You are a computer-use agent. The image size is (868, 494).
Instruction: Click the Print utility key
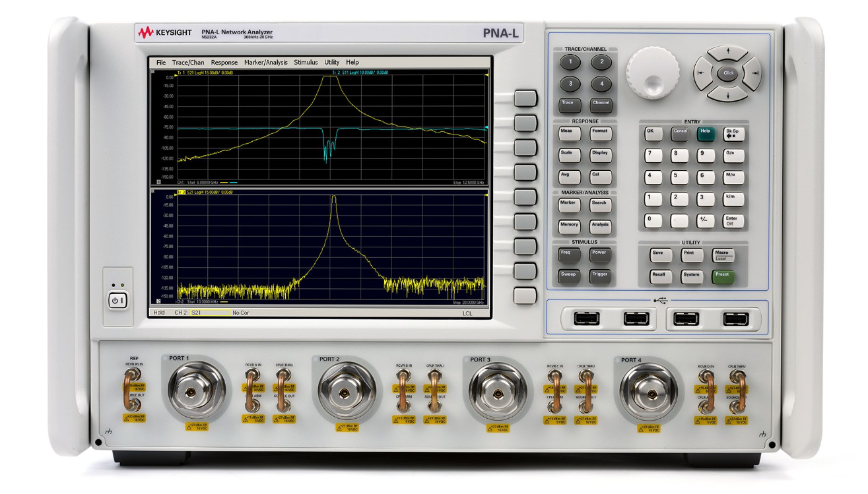point(692,255)
